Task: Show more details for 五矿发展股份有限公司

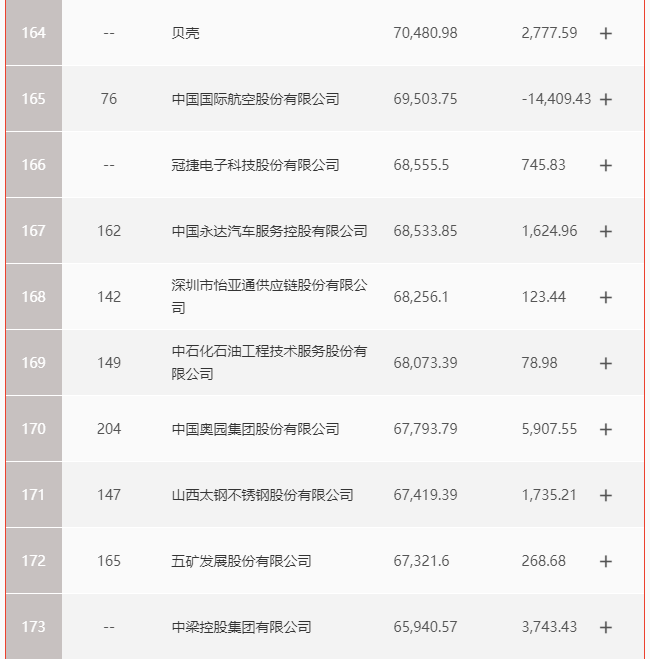Action: (605, 561)
